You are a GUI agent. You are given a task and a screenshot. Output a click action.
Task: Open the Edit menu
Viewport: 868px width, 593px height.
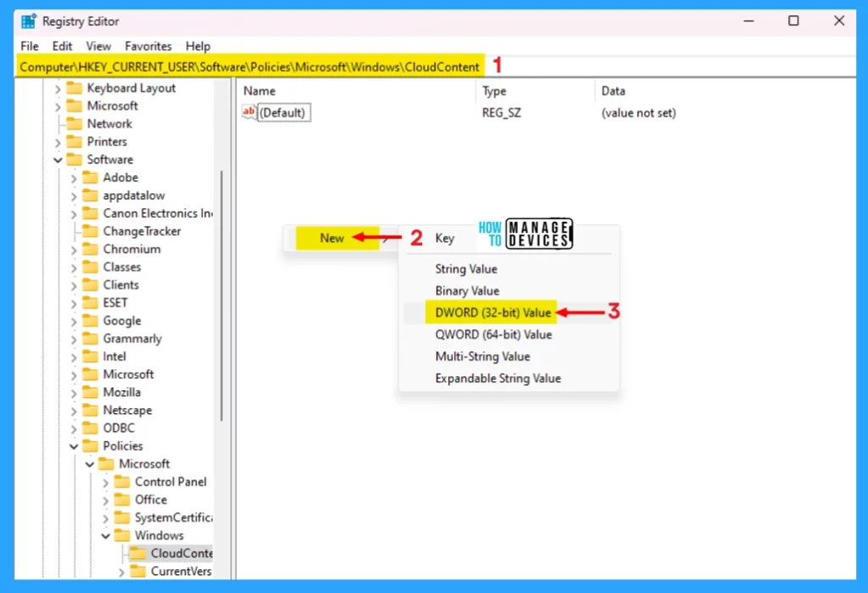[x=62, y=46]
